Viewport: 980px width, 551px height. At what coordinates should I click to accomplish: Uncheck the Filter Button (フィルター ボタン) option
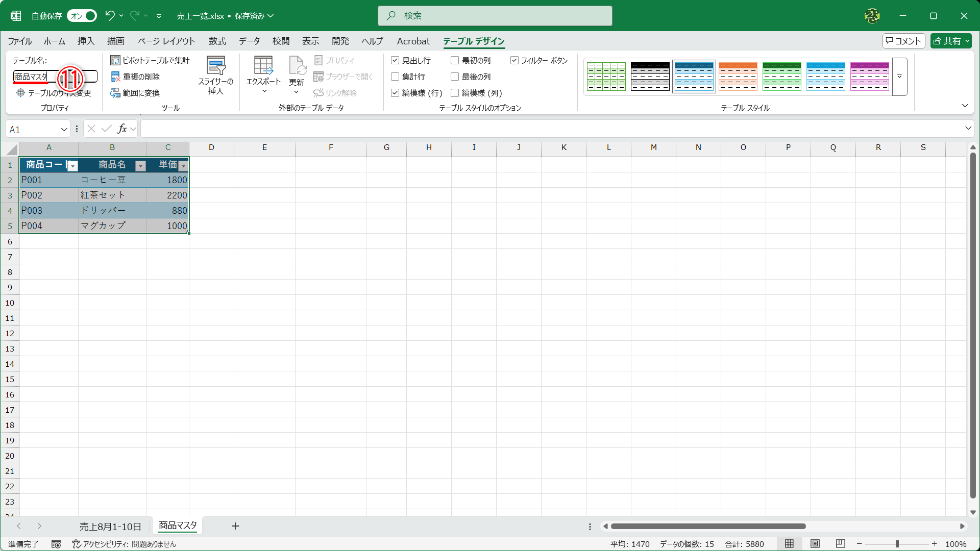point(514,61)
